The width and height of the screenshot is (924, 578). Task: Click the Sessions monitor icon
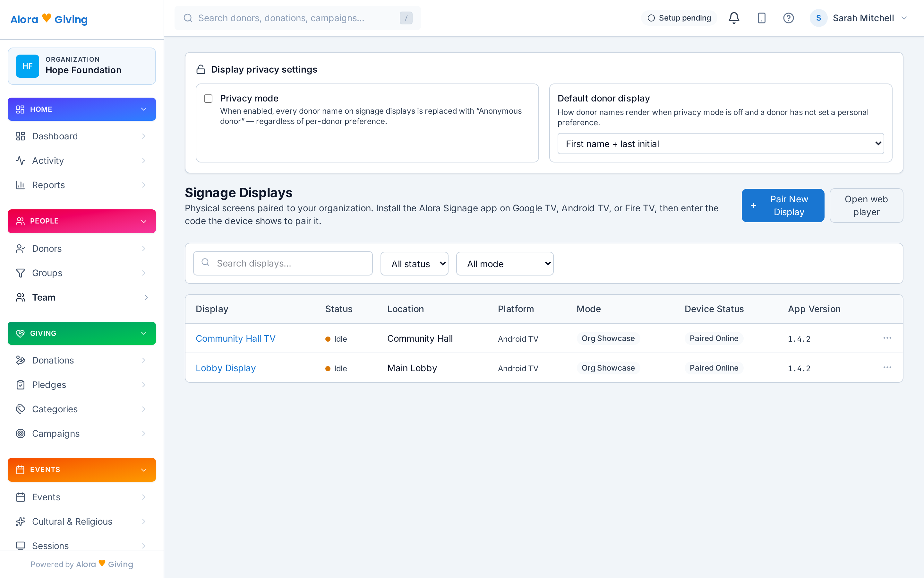tap(20, 546)
